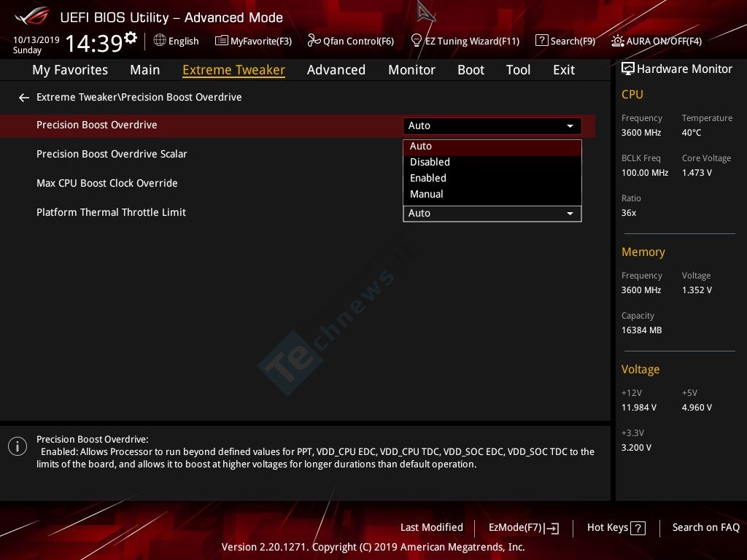747x560 pixels.
Task: Open the Monitor tab
Action: click(x=411, y=70)
